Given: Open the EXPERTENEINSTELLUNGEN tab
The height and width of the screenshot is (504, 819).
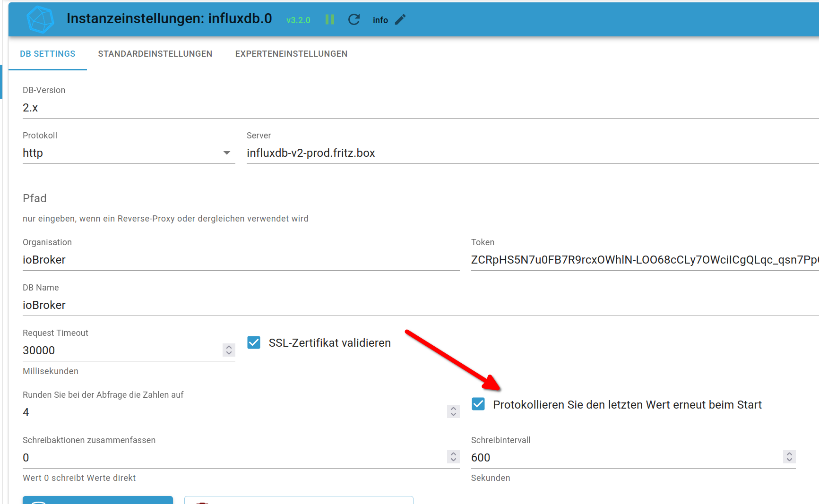Looking at the screenshot, I should pos(291,54).
